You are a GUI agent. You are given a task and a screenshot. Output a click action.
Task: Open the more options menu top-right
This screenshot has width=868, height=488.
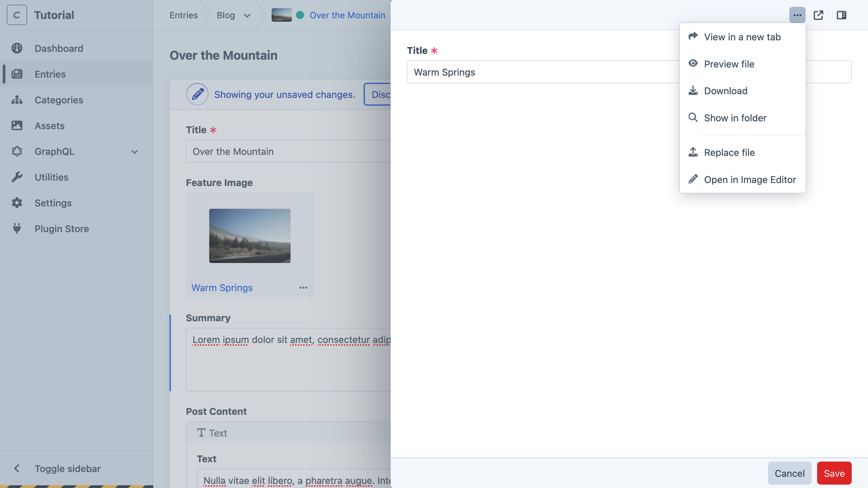[797, 15]
